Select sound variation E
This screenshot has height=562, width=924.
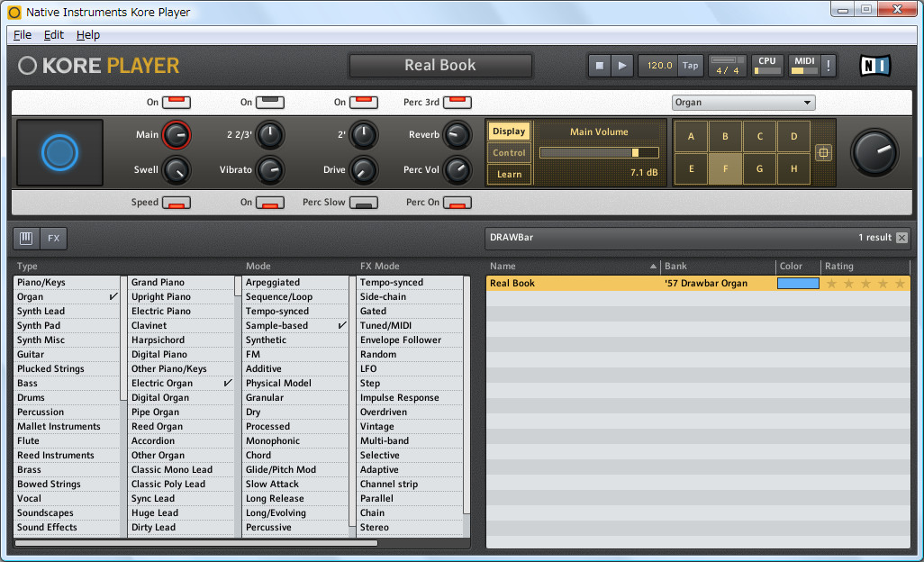point(691,169)
